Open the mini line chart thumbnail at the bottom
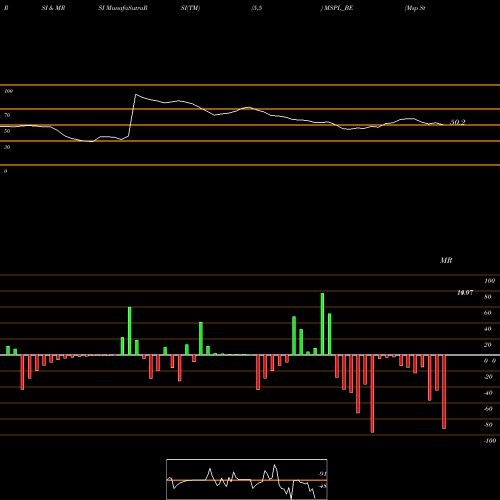Screen dimensions: 500x500 click(247, 479)
